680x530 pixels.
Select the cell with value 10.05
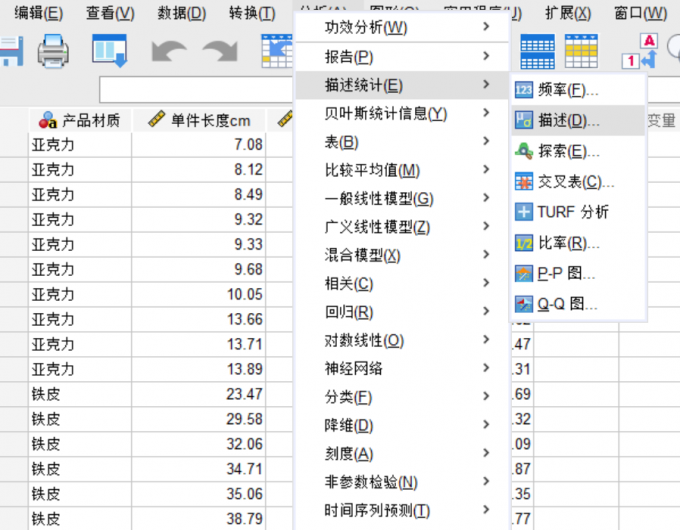199,294
